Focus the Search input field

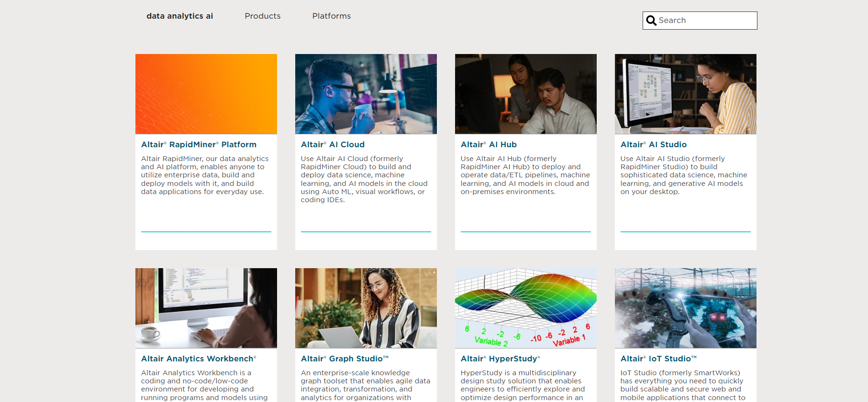pos(700,21)
